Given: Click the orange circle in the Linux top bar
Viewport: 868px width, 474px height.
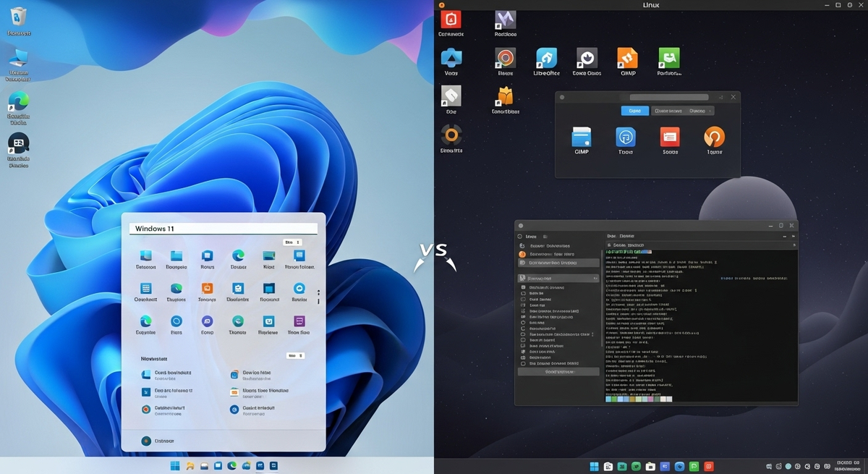Looking at the screenshot, I should (441, 5).
